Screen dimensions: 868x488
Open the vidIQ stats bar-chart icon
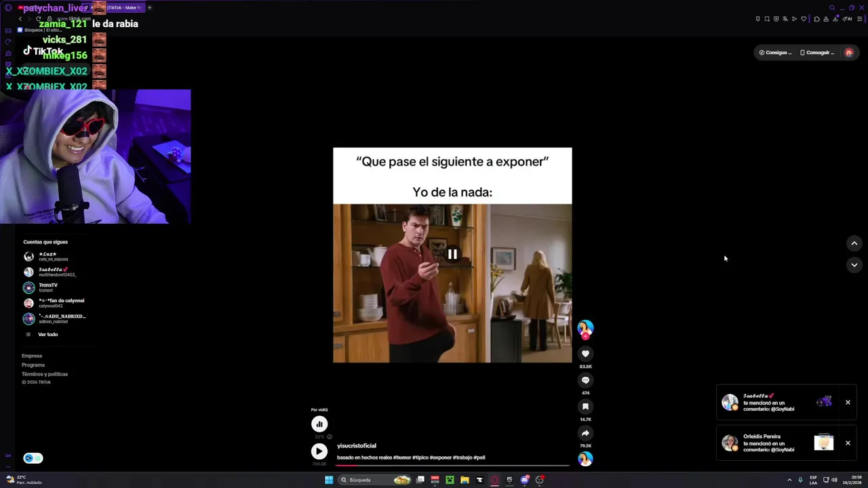coord(319,424)
